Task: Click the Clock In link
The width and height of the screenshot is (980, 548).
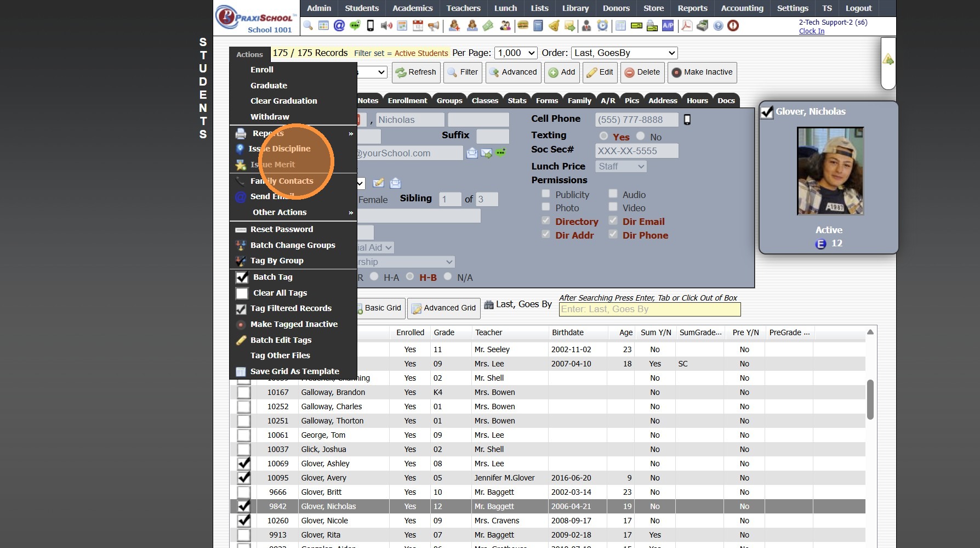Action: coord(811,31)
